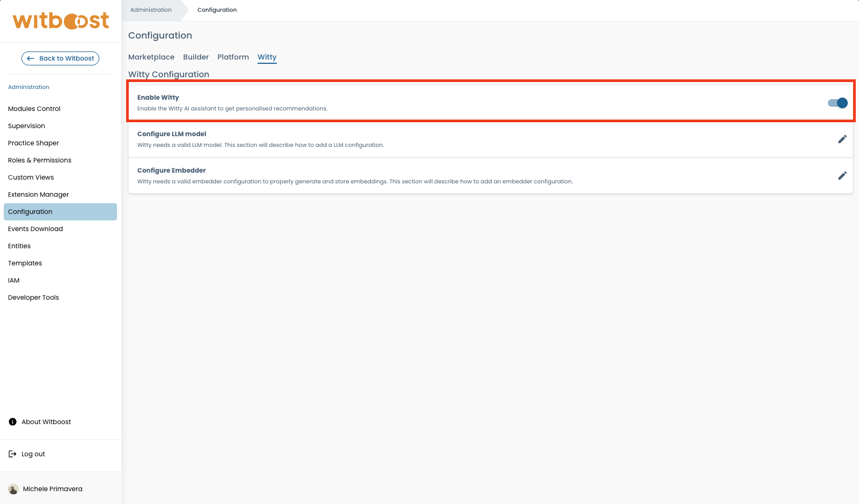Switch to the Platform tab
The width and height of the screenshot is (859, 504).
[233, 57]
